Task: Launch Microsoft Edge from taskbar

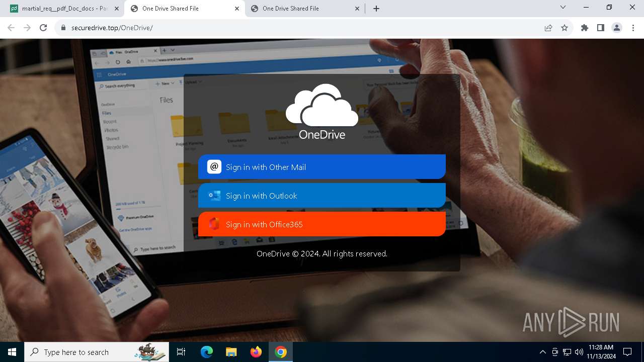Action: click(x=207, y=352)
